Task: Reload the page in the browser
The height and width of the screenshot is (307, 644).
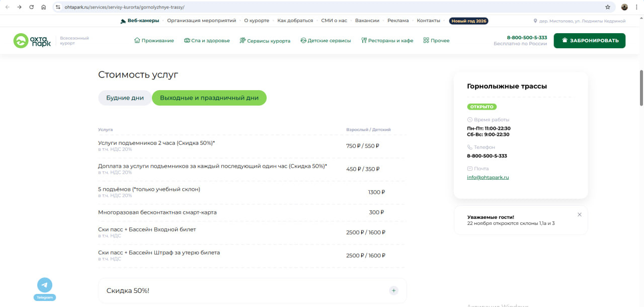Action: click(x=32, y=7)
